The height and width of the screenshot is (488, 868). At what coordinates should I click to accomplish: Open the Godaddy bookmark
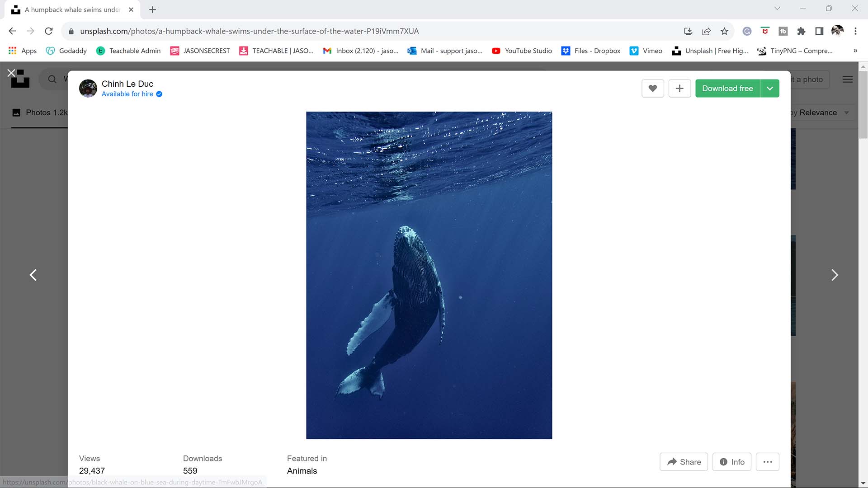tap(66, 51)
